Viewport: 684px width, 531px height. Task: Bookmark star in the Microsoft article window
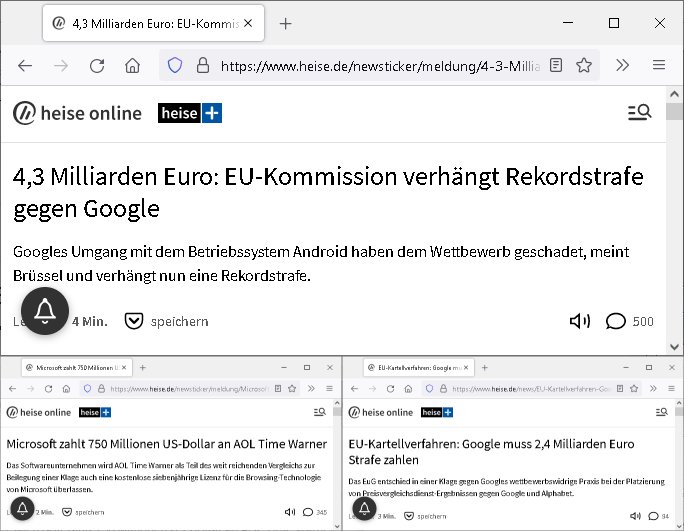pyautogui.click(x=292, y=389)
